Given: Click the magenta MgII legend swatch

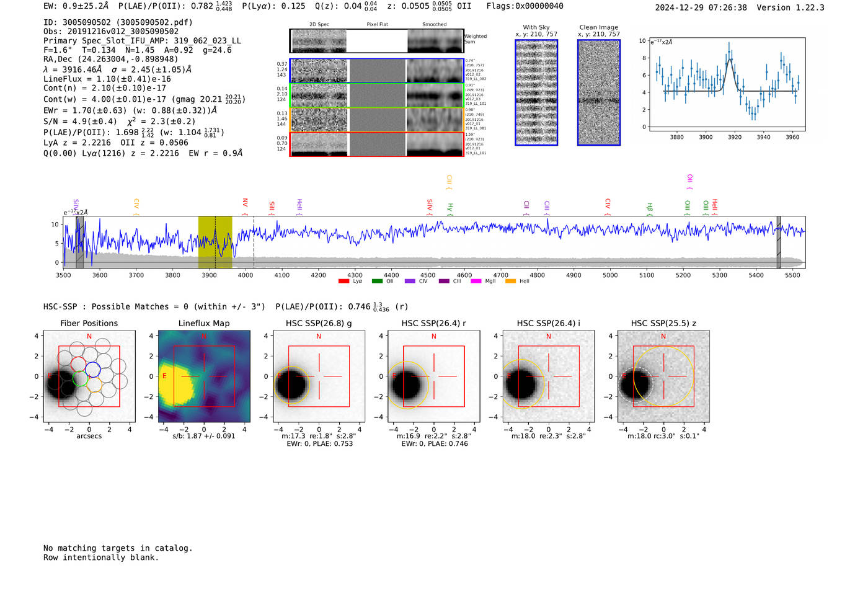Looking at the screenshot, I should pos(477,282).
